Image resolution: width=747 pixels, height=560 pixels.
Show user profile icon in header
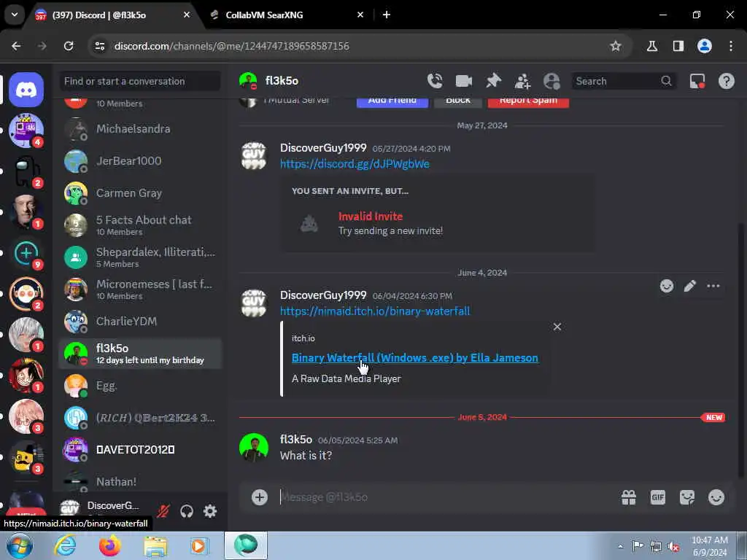pos(551,81)
